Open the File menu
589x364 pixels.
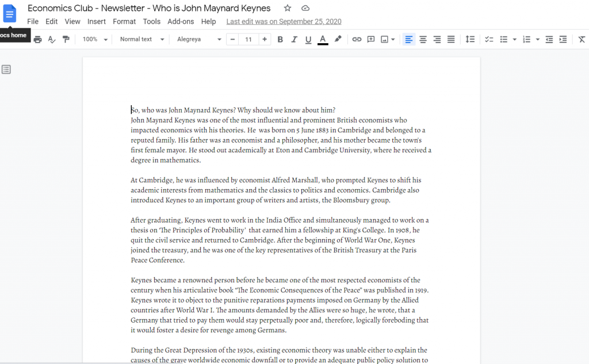pos(33,21)
